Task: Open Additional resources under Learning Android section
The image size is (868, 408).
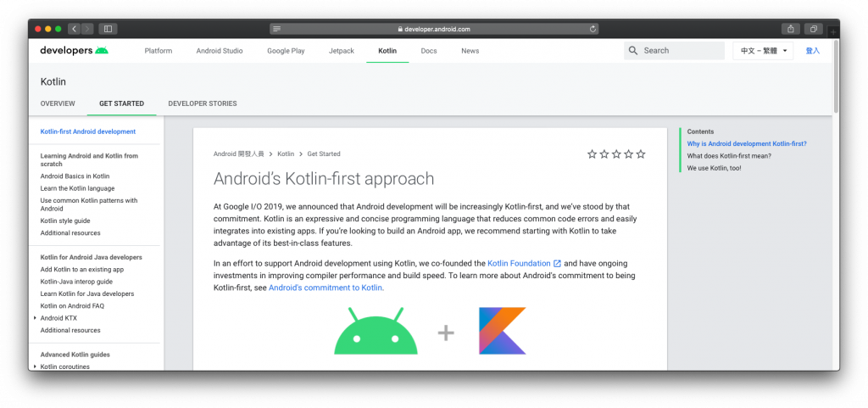Action: [70, 233]
